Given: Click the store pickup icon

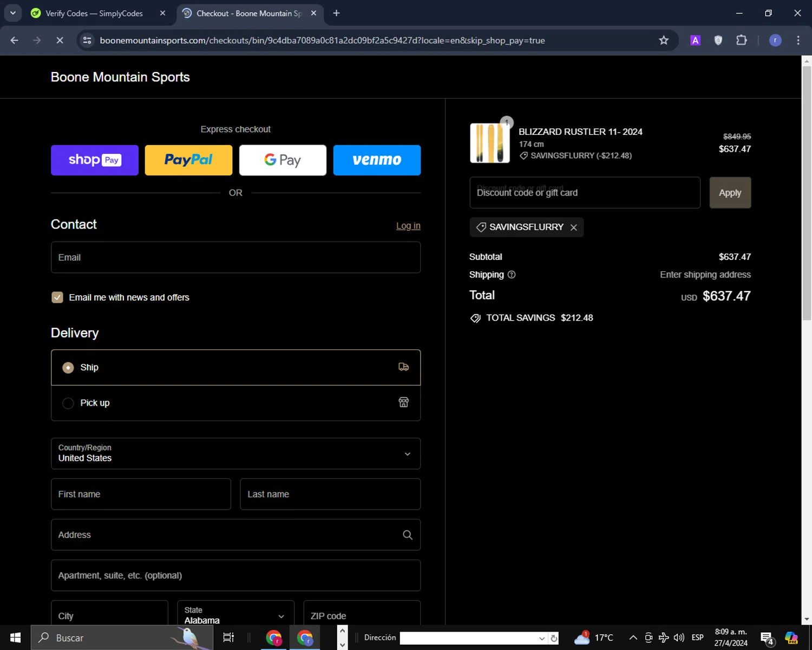Looking at the screenshot, I should tap(403, 402).
